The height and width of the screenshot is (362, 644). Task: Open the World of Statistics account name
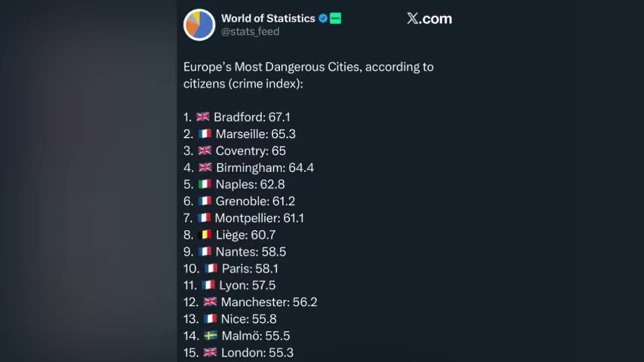coord(268,19)
